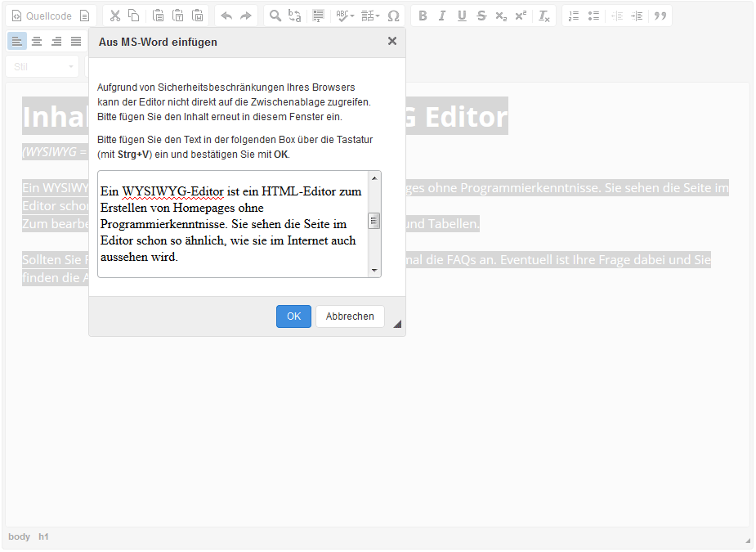Open the Find magnifier tool
The height and width of the screenshot is (552, 756).
click(275, 16)
